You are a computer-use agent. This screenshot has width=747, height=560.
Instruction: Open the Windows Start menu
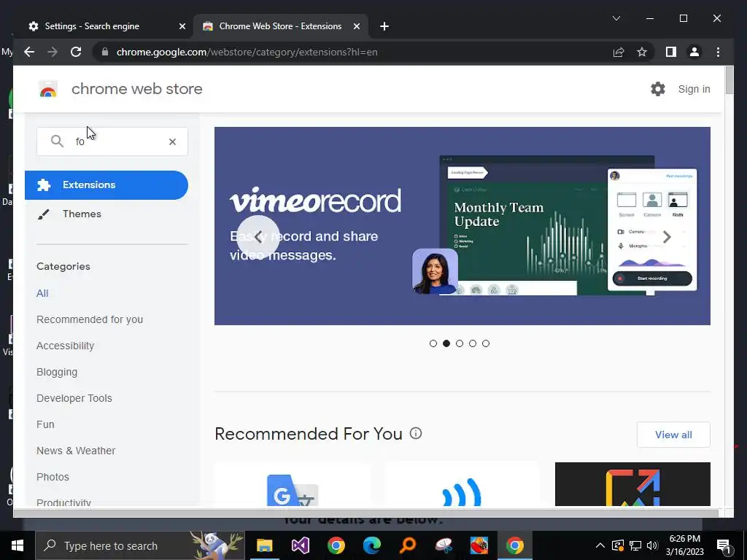[x=18, y=545]
